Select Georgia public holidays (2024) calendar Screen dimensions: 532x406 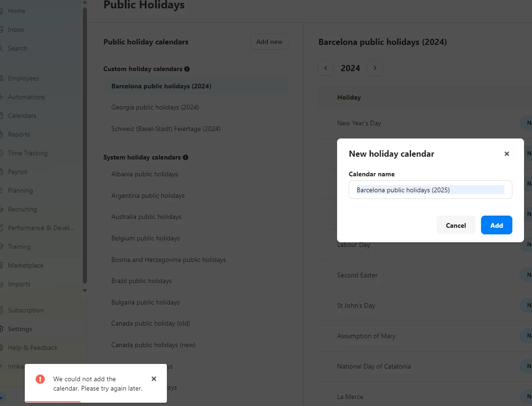click(155, 107)
